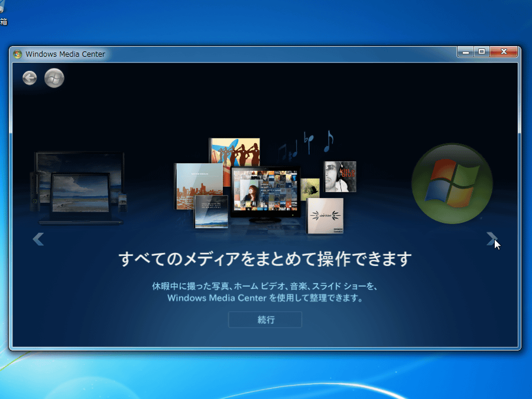Viewport: 532px width, 399px height.
Task: Open the Media Center start orb button
Action: click(54, 78)
